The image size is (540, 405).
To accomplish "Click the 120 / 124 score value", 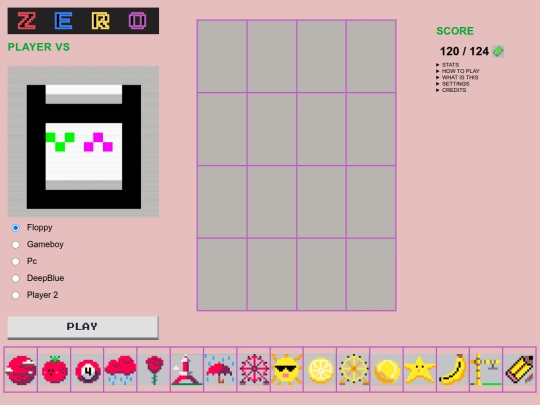I will [464, 51].
